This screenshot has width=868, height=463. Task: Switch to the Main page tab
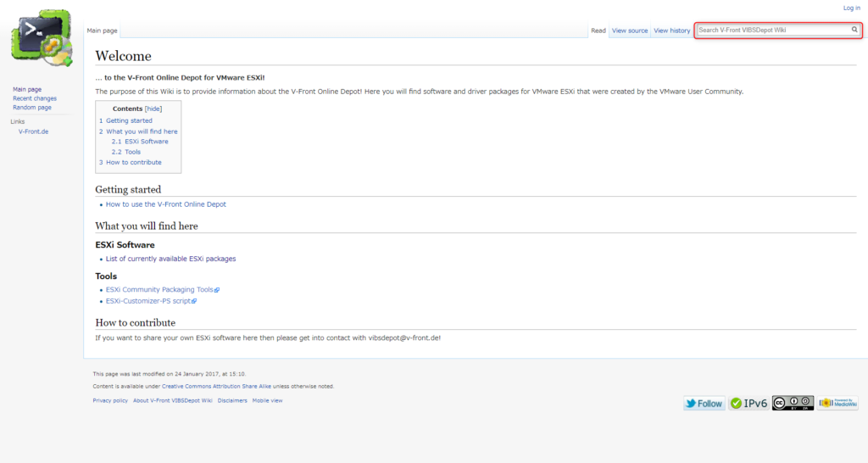[x=102, y=31]
